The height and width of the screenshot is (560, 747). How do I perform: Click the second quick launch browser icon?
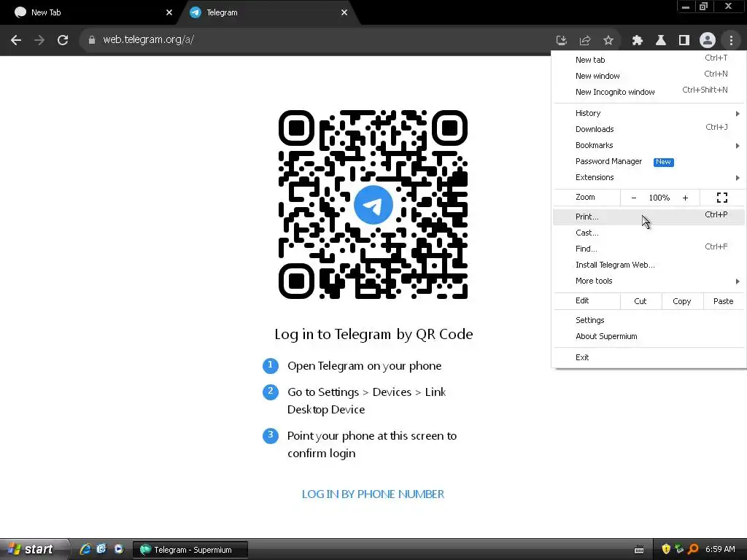point(101,549)
